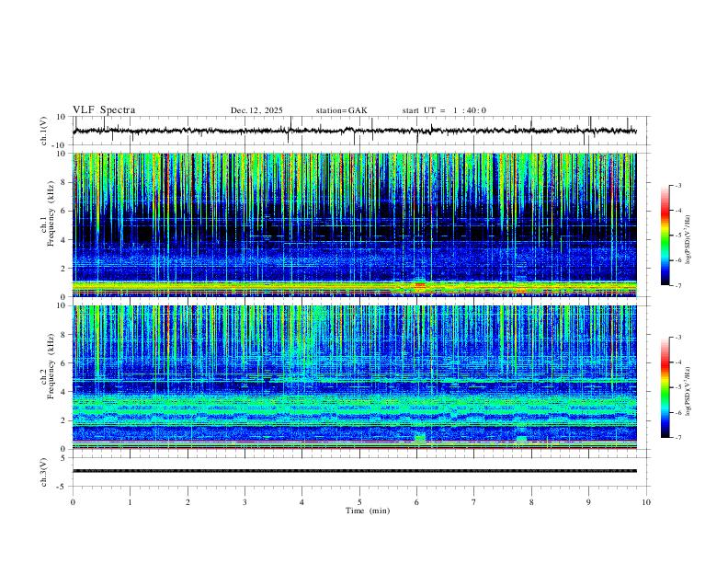The image size is (728, 563).
Task: Click the ch.1 spectrogram panel
Action: pyautogui.click(x=354, y=224)
